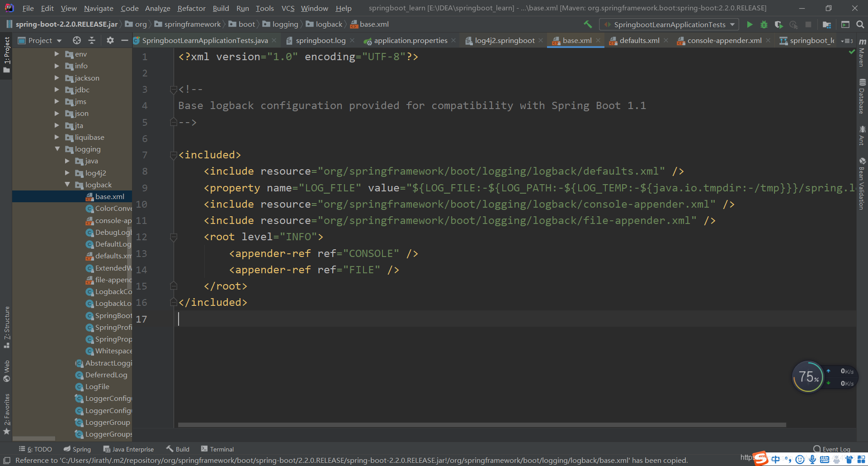Run SpringbootLearnApplicationTests with the green Run icon
868x466 pixels.
[x=750, y=24]
